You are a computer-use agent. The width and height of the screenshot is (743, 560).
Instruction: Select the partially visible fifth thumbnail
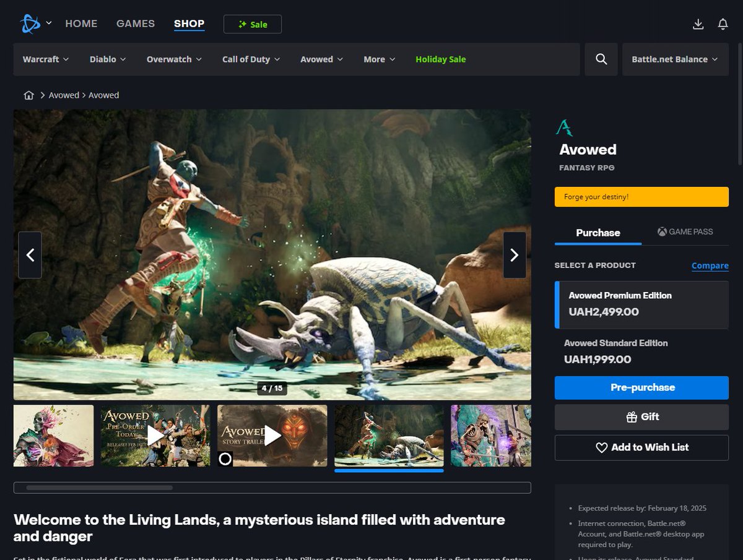click(x=491, y=436)
